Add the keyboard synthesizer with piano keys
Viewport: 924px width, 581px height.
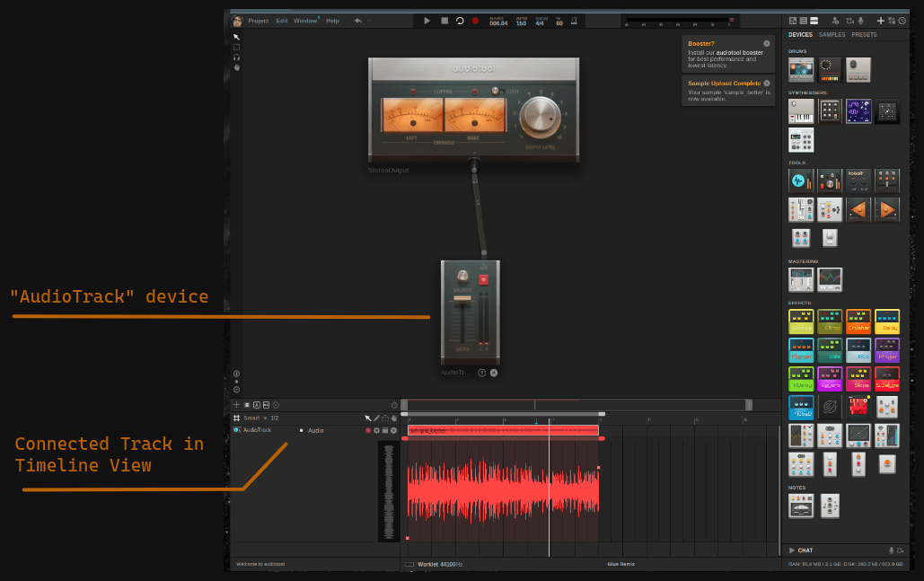pyautogui.click(x=801, y=111)
